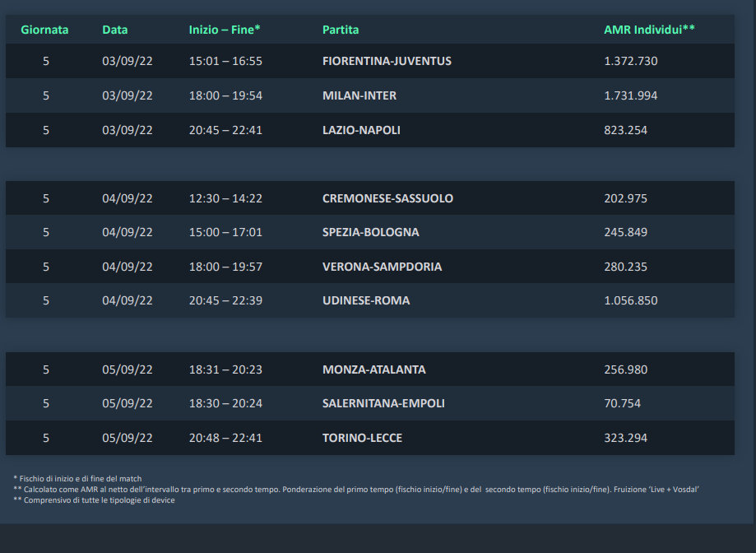756x553 pixels.
Task: Click the date 05/09/22 in the SALERNITANA-EMPOLI row
Action: [x=128, y=403]
